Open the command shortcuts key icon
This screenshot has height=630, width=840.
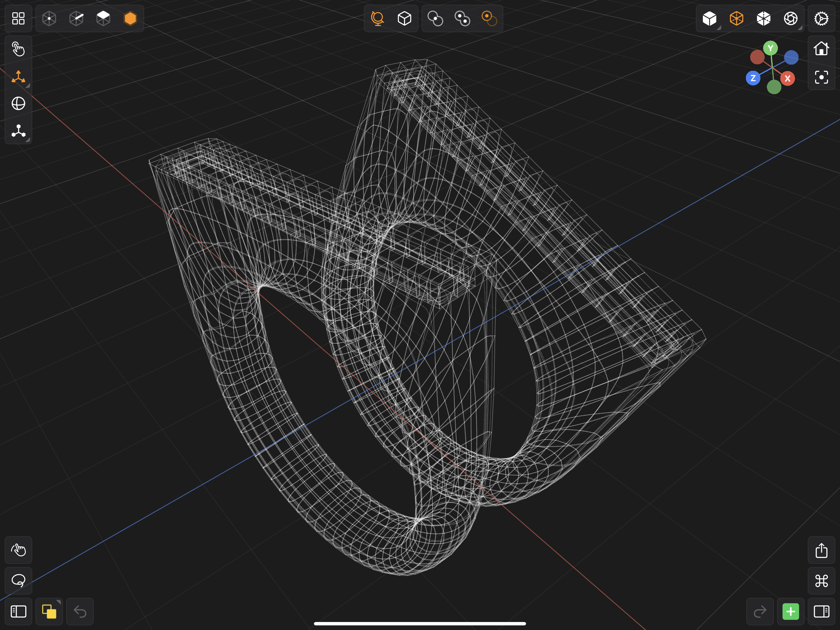pyautogui.click(x=821, y=580)
